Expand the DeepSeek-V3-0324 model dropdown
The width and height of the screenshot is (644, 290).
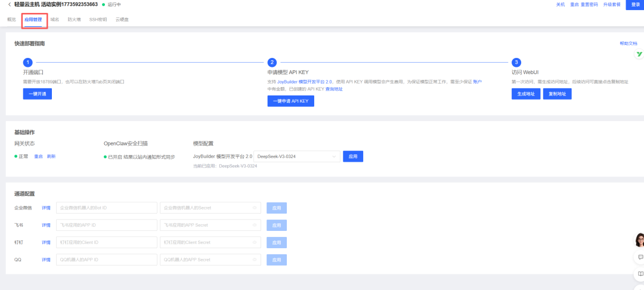(x=297, y=156)
